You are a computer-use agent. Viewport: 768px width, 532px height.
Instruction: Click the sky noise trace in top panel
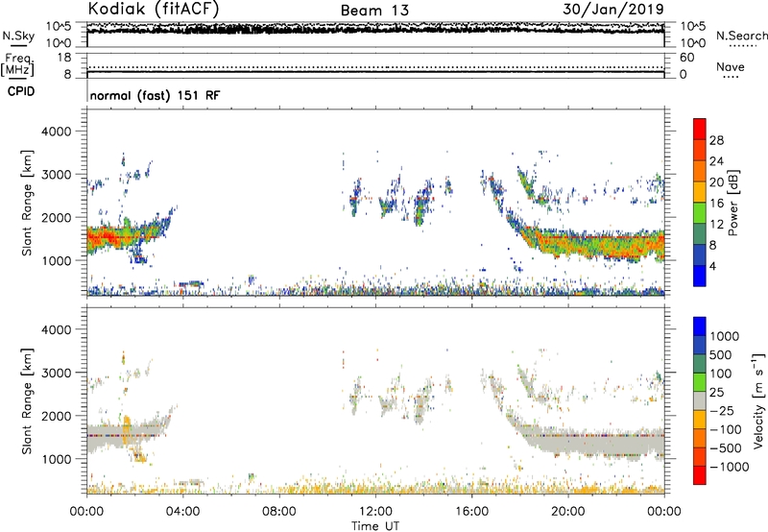tap(375, 30)
